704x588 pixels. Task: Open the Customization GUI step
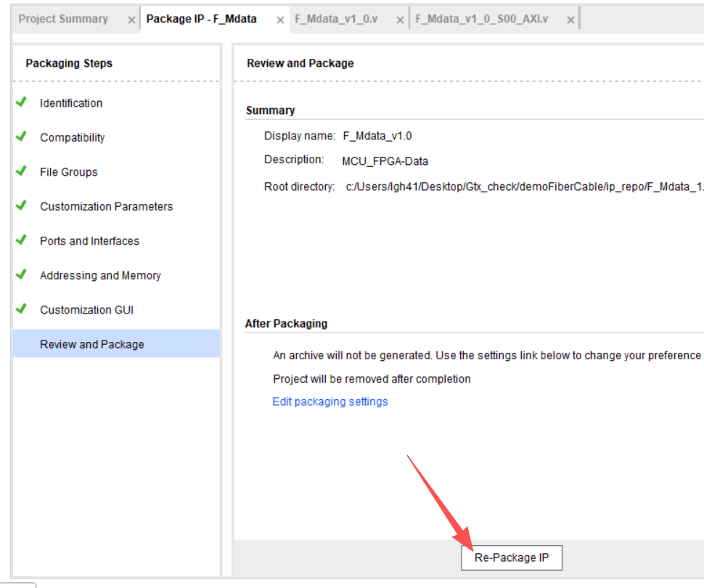coord(86,310)
